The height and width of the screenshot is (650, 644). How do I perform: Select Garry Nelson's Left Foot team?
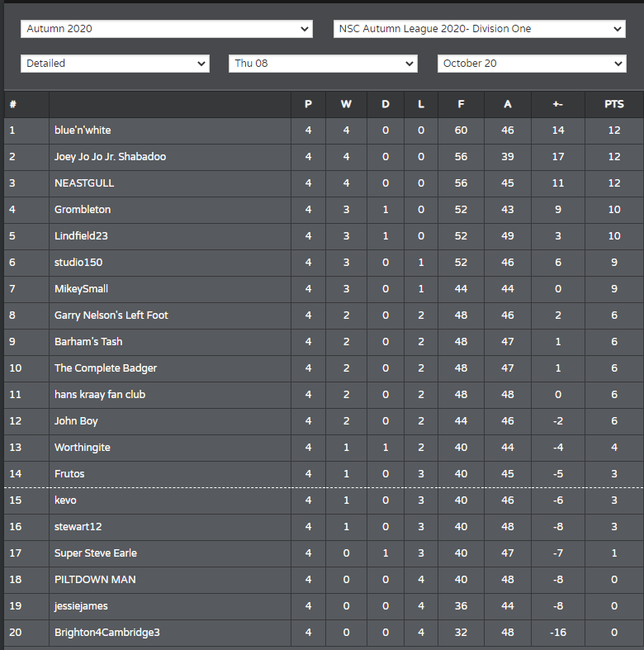tap(111, 315)
